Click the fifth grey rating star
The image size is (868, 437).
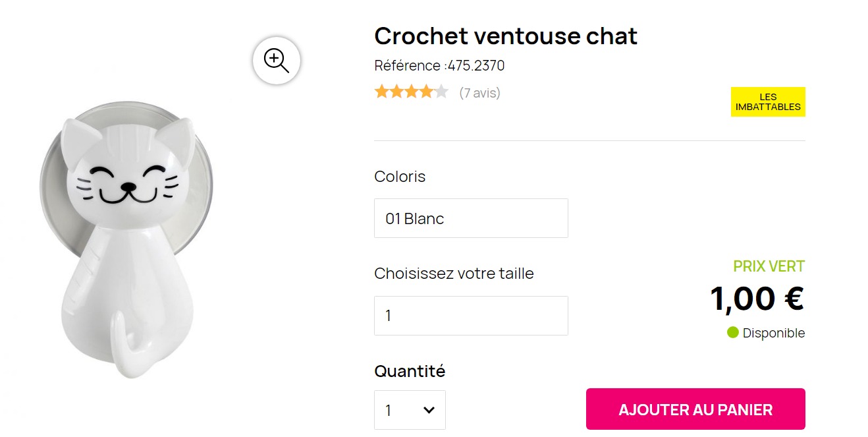click(x=441, y=92)
